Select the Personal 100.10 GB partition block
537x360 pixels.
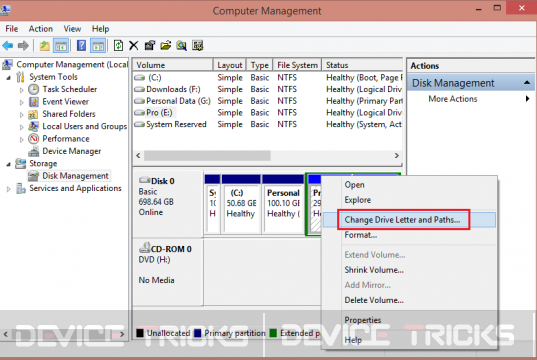(x=283, y=204)
